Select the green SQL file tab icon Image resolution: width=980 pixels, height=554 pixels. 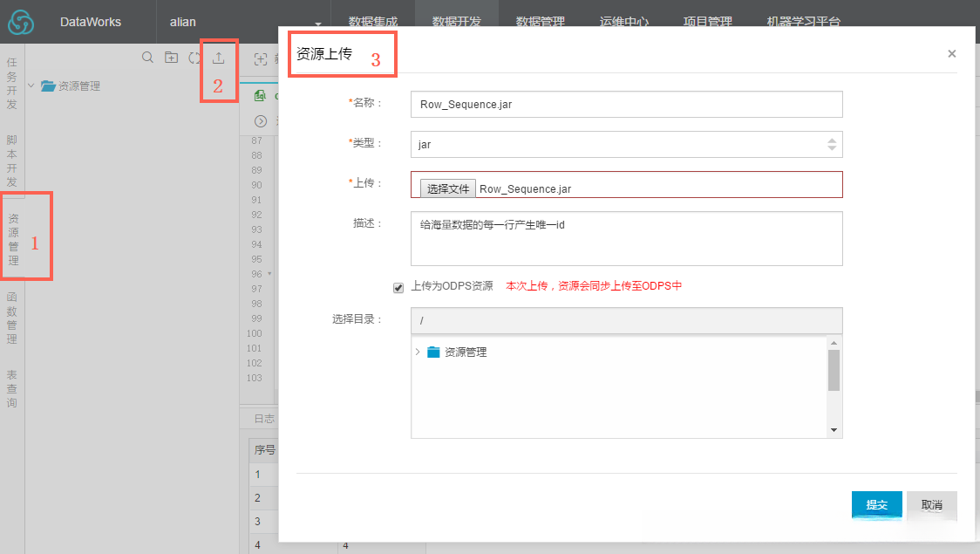pos(260,96)
